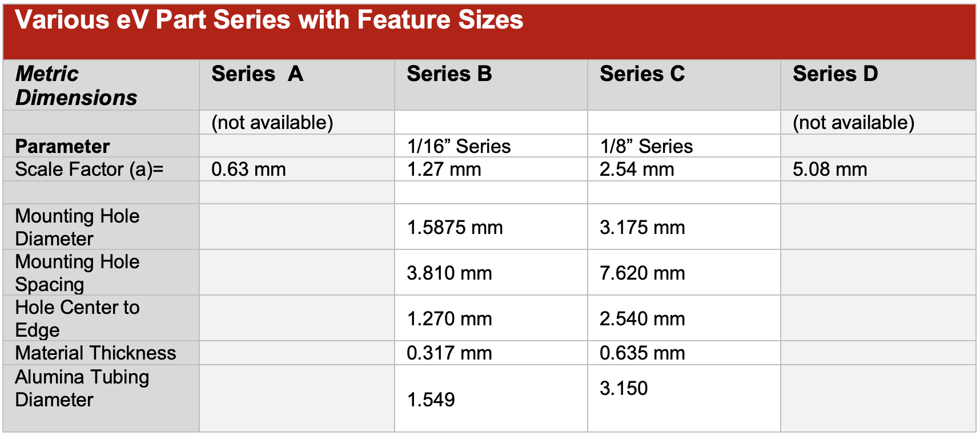
Task: Click '(not available)' under Series A
Action: pos(272,123)
